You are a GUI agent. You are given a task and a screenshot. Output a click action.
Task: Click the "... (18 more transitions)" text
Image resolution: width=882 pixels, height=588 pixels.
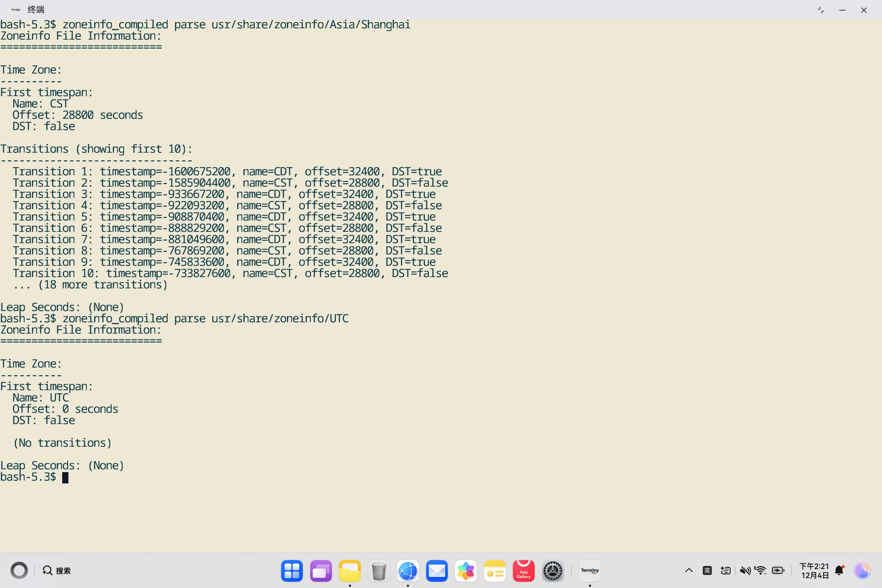90,285
